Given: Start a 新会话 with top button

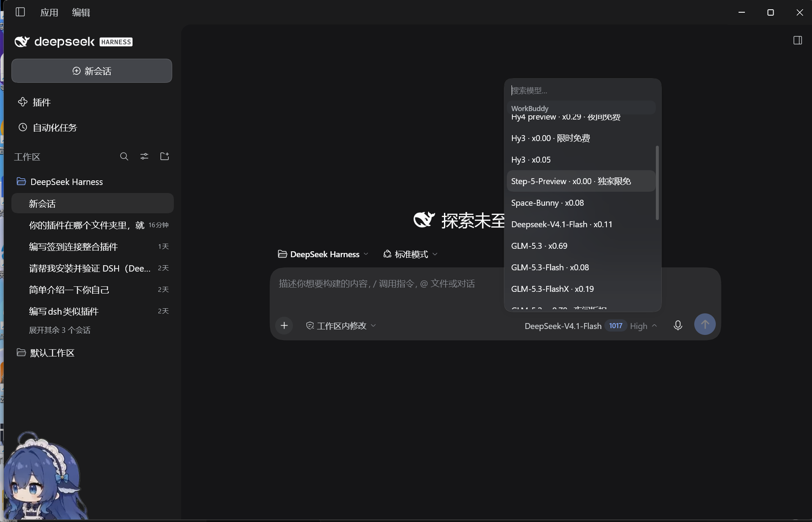Looking at the screenshot, I should coord(92,71).
